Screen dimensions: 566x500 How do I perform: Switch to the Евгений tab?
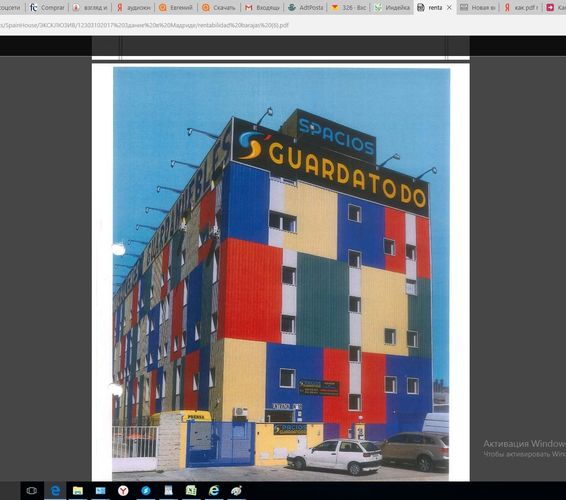pos(176,7)
